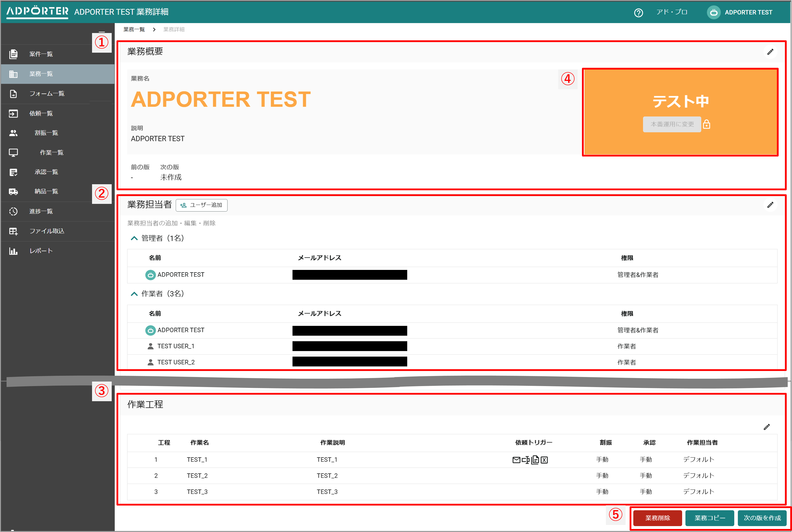Click the avatar in the 管理者 ADPORTER TEST row
Image resolution: width=792 pixels, height=532 pixels.
click(150, 274)
